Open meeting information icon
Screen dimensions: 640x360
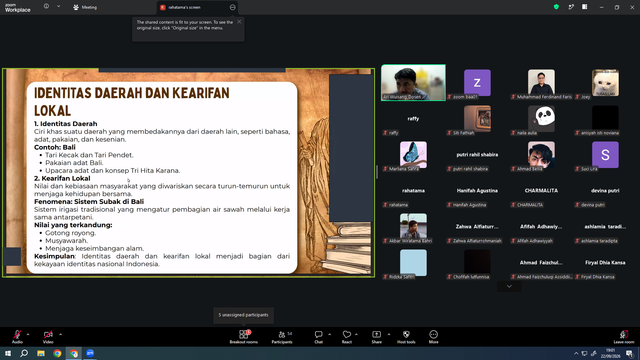pos(46,7)
